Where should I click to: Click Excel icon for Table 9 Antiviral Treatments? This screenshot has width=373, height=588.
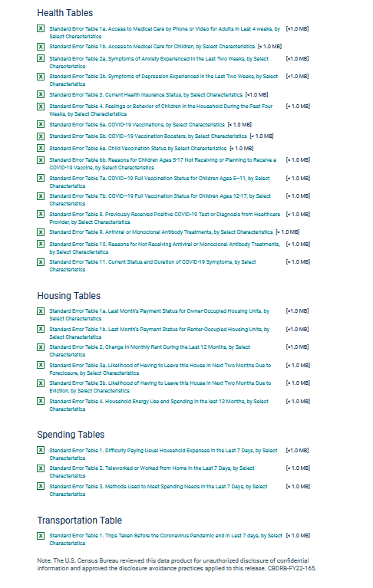click(x=41, y=232)
